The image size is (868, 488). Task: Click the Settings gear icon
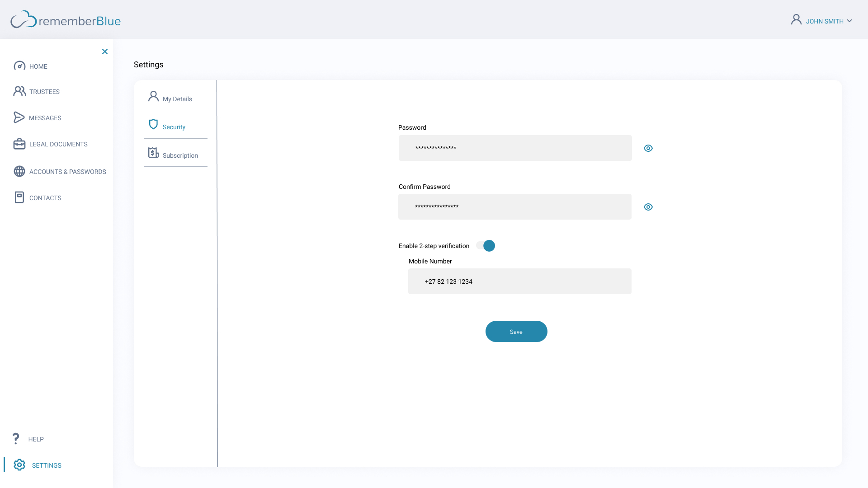(x=19, y=465)
